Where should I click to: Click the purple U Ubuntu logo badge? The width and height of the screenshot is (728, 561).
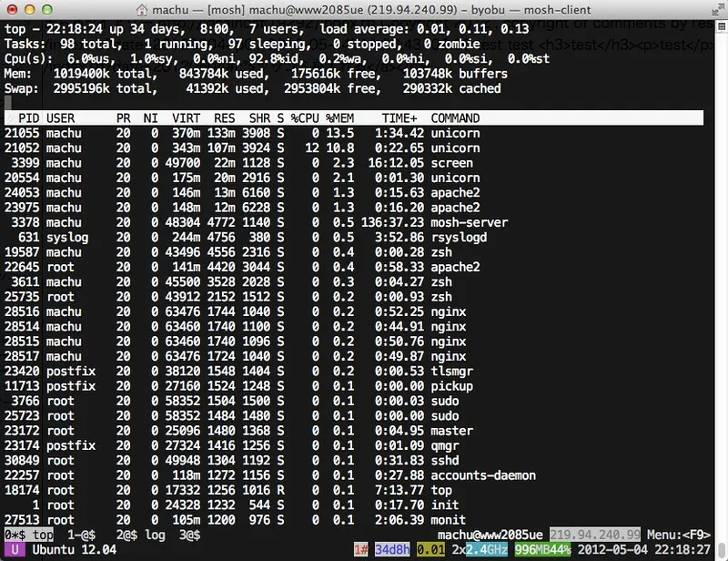[x=15, y=550]
